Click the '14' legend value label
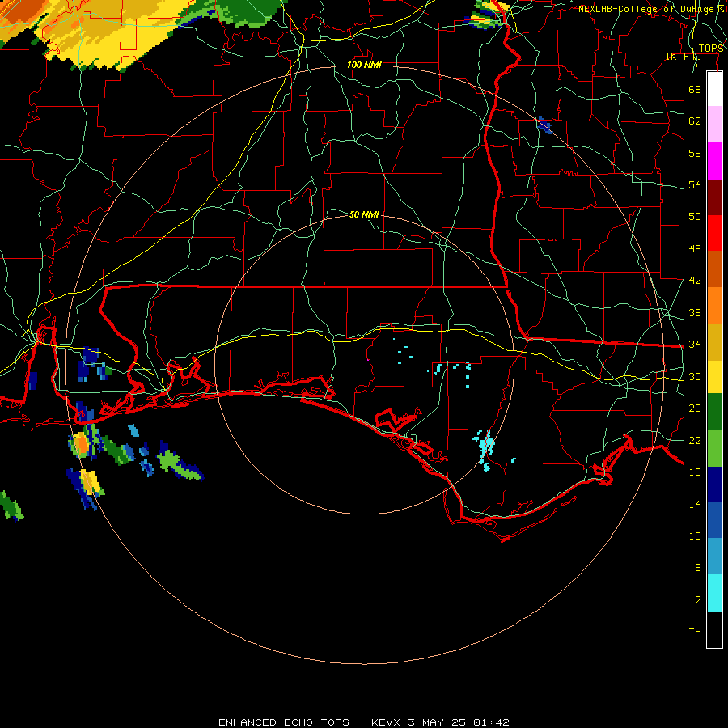The height and width of the screenshot is (728, 728). (x=695, y=504)
